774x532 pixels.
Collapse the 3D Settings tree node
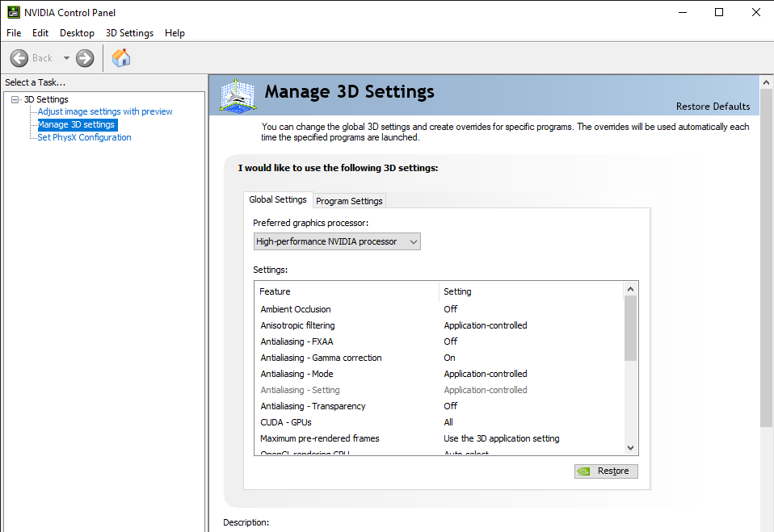coord(15,99)
